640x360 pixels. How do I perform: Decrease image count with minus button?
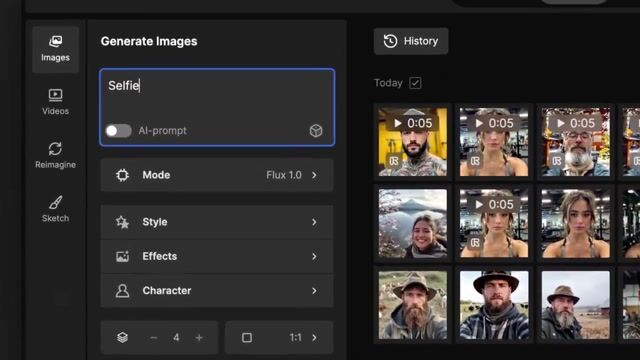pyautogui.click(x=154, y=338)
